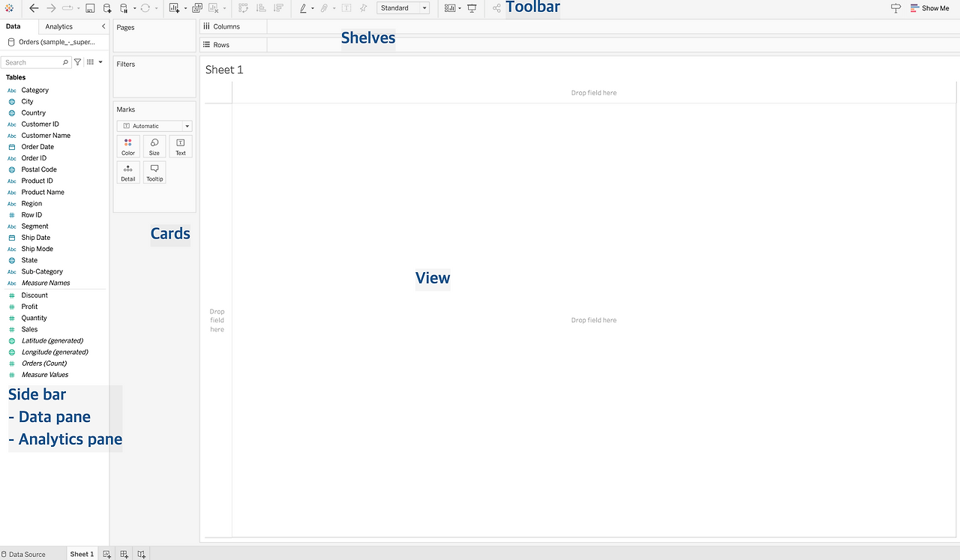
Task: Click the Color button in Marks card
Action: pos(128,146)
